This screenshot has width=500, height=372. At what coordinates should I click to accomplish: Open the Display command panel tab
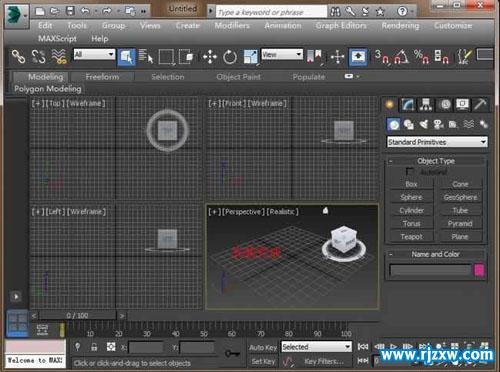462,105
